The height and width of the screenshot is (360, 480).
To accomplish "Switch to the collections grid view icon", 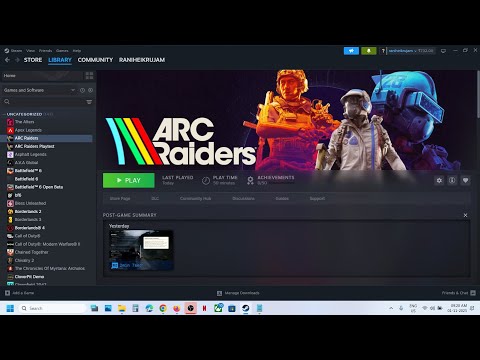I will tap(89, 76).
